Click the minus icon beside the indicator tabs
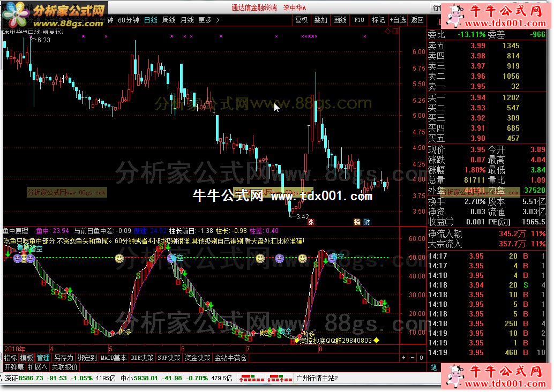554x392 pixels. click(x=413, y=357)
